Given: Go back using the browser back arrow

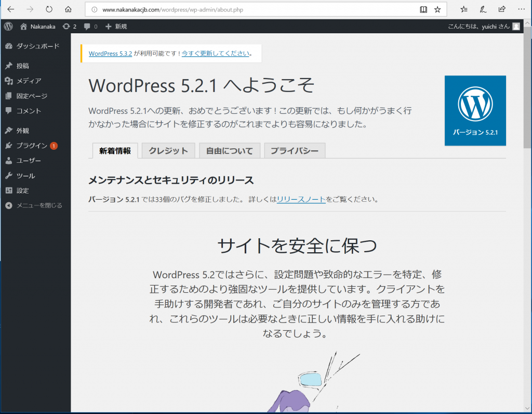Looking at the screenshot, I should tap(11, 9).
